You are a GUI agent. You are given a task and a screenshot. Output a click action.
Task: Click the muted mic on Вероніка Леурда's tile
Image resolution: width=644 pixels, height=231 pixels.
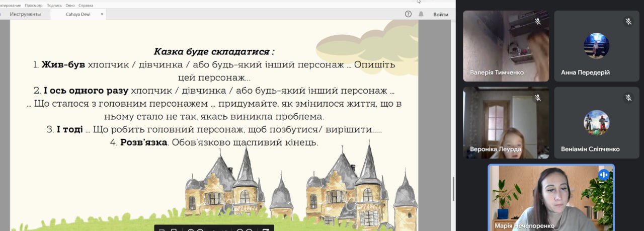coord(537,98)
